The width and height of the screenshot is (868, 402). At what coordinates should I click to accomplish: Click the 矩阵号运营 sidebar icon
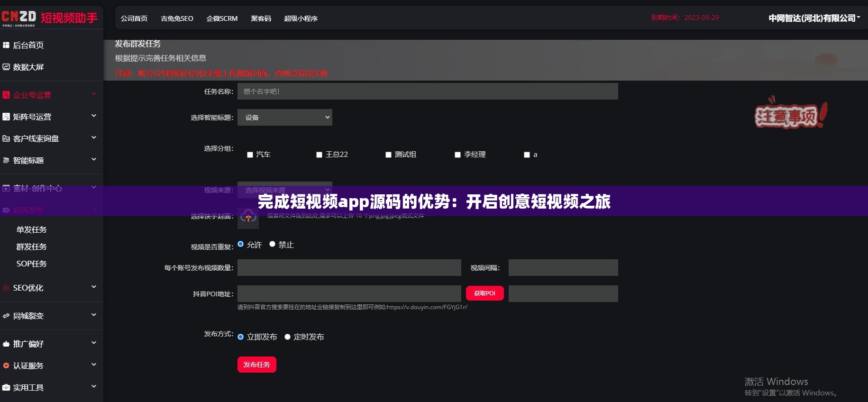coord(6,117)
